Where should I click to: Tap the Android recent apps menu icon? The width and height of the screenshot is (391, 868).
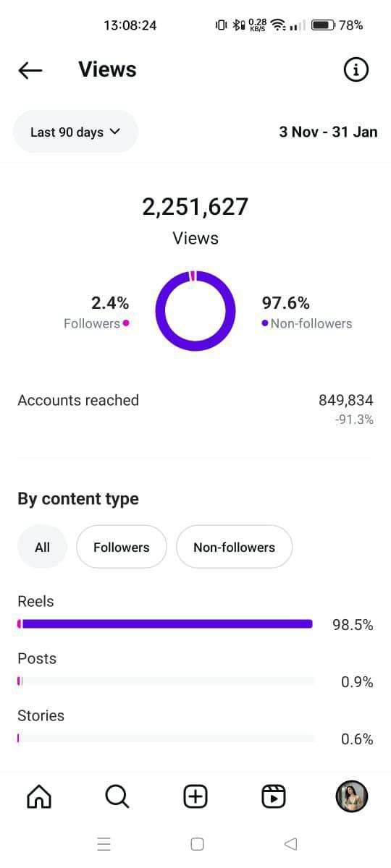pyautogui.click(x=104, y=843)
